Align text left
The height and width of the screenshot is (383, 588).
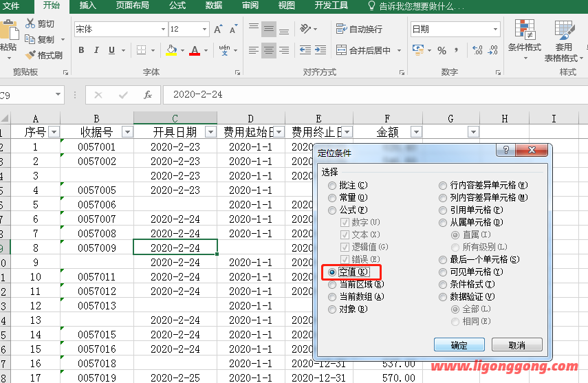click(x=254, y=50)
